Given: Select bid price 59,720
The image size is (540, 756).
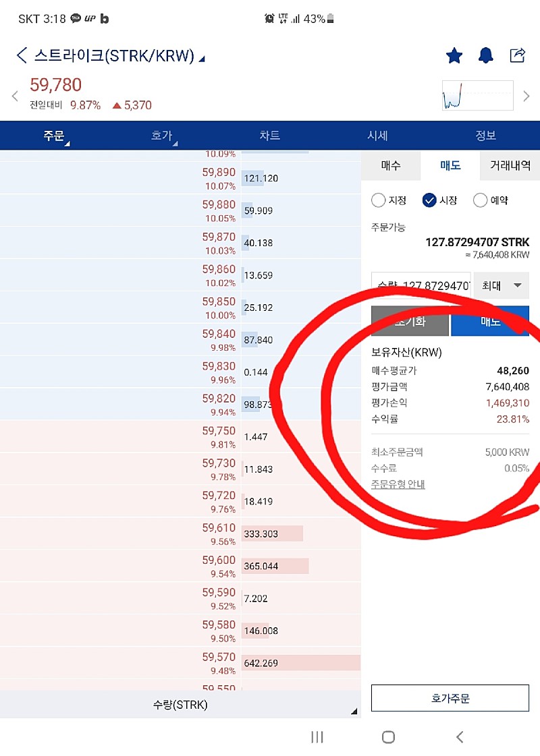Looking at the screenshot, I should pyautogui.click(x=219, y=495).
